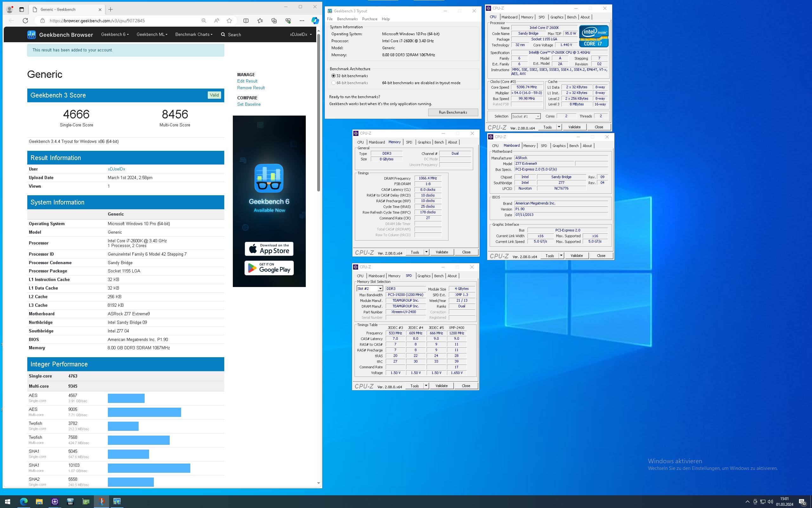Open the xDJoelDx account dropdown
812x508 pixels.
point(301,34)
